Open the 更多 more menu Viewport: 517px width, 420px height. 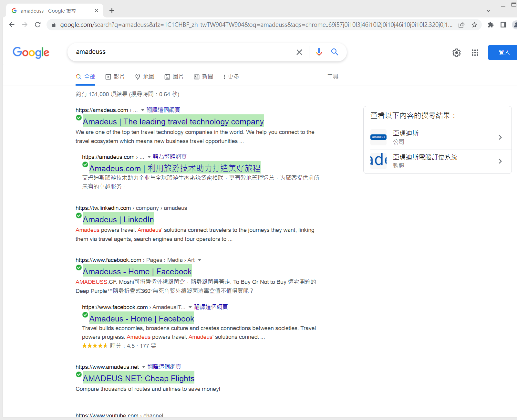(x=231, y=77)
